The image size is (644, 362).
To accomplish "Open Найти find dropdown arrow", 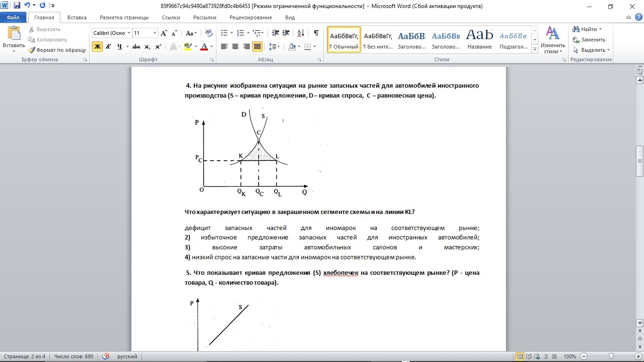I will click(x=600, y=29).
